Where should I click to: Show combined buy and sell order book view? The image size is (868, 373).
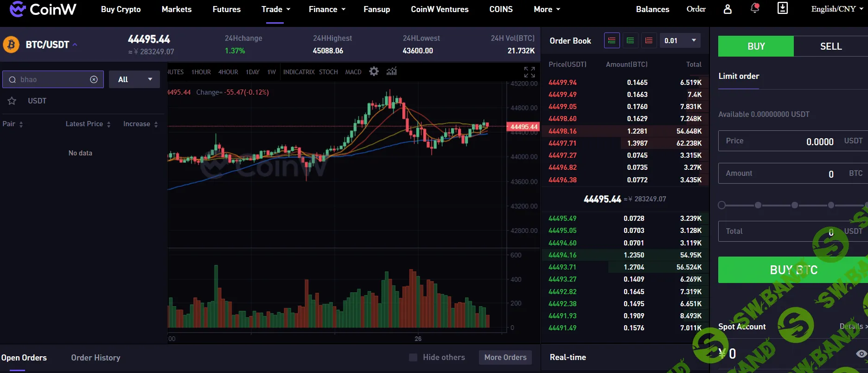point(612,41)
